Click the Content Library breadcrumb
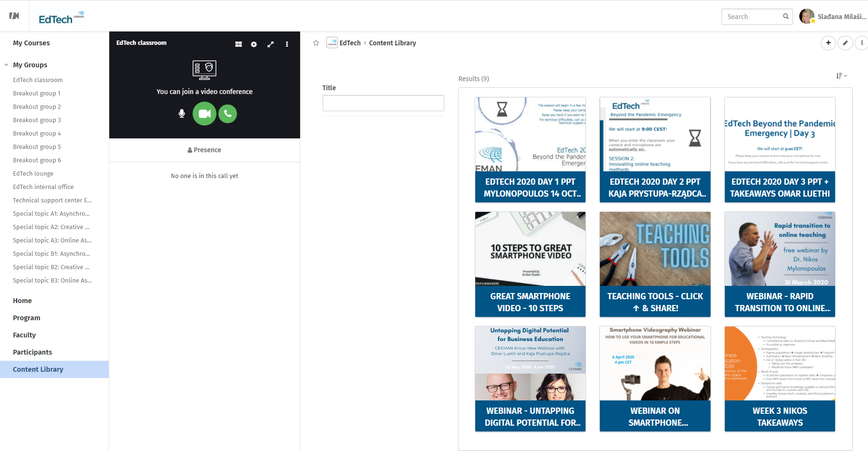The image size is (868, 451). pos(393,43)
